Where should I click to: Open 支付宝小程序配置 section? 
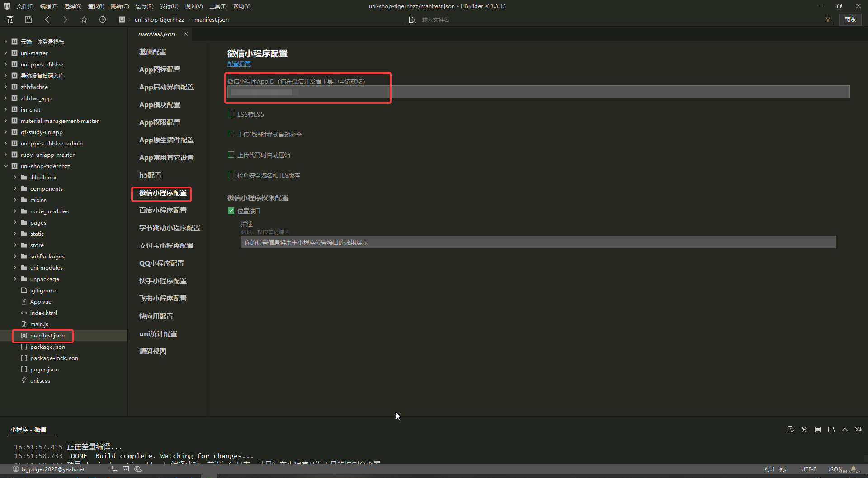coord(166,245)
